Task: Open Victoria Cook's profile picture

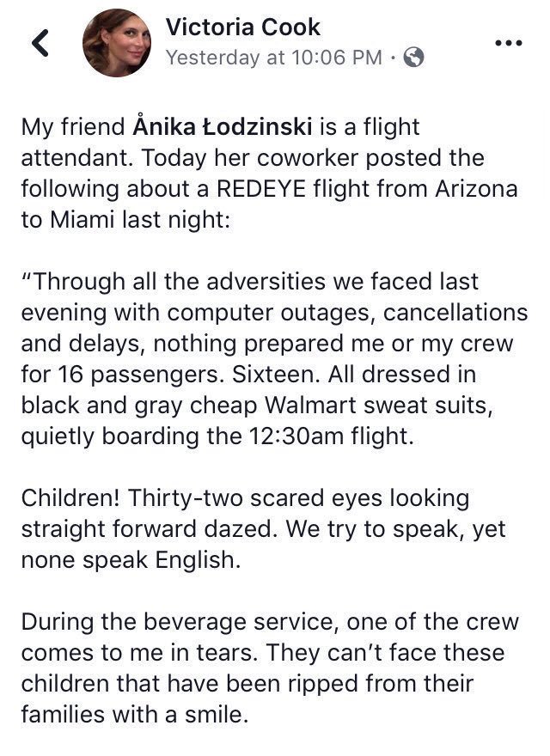Action: (116, 42)
